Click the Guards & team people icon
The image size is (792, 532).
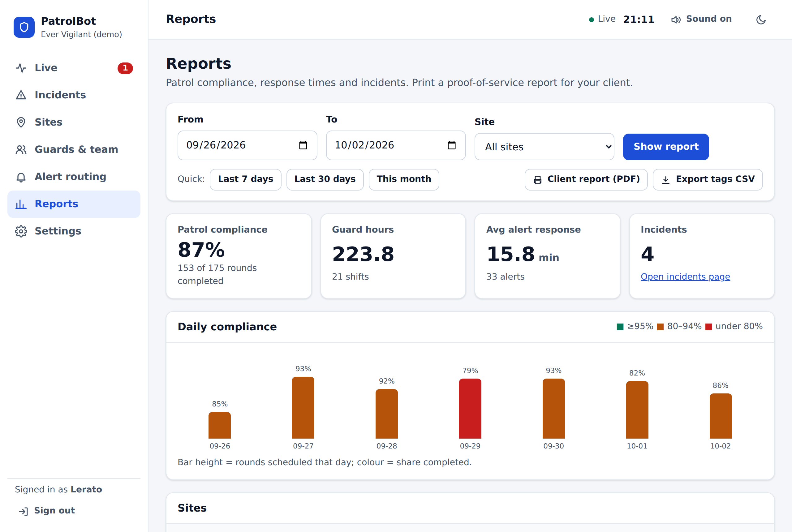(x=21, y=149)
